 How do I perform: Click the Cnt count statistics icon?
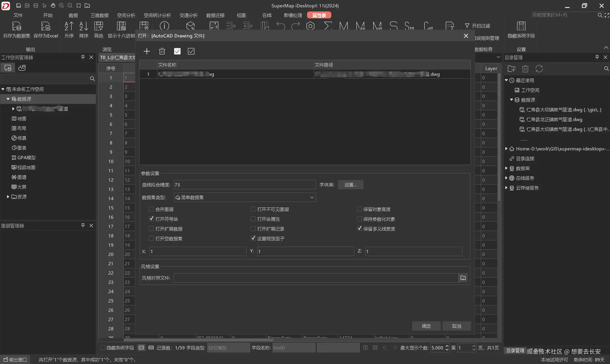(428, 26)
